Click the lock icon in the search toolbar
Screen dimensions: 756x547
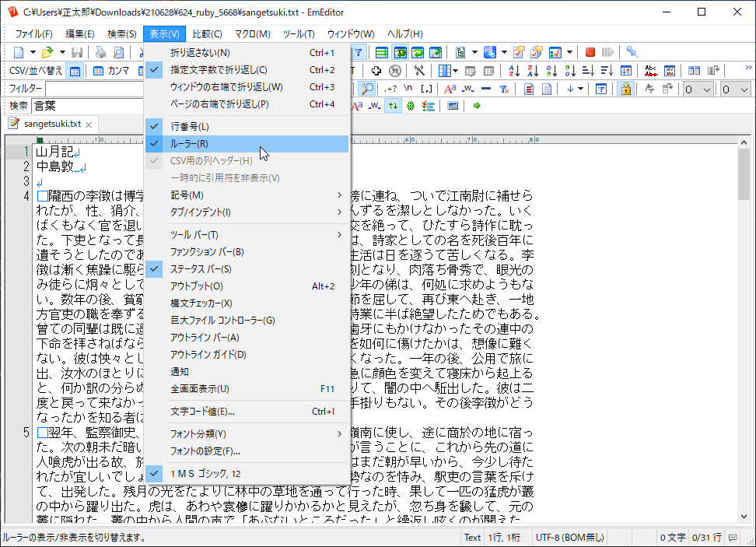click(x=627, y=89)
